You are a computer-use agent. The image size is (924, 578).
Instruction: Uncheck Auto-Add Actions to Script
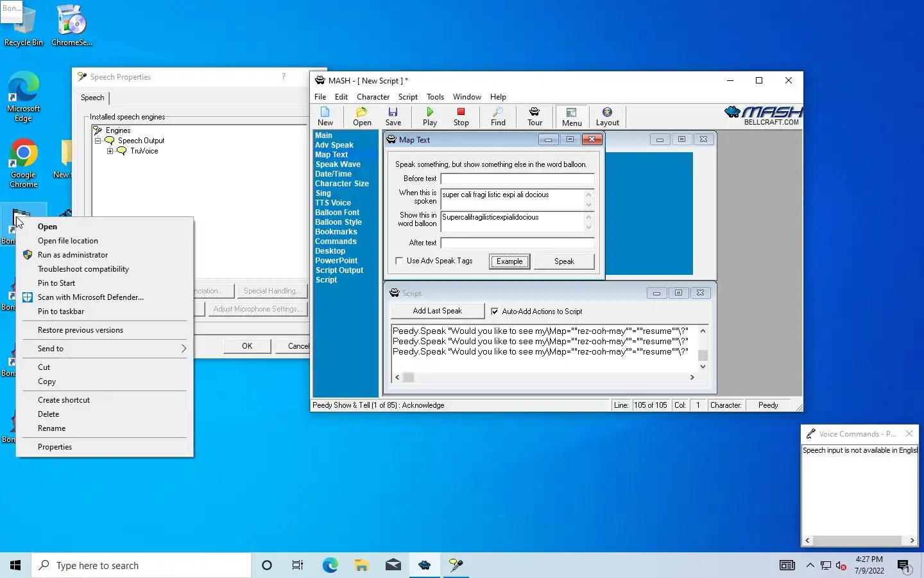(x=494, y=311)
